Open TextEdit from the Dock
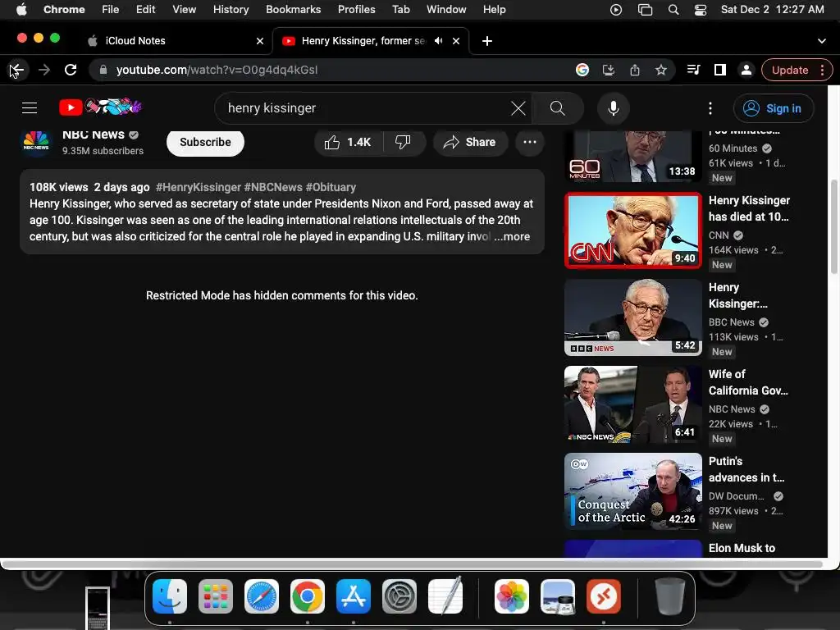Screen dimensions: 840x630 click(x=445, y=596)
